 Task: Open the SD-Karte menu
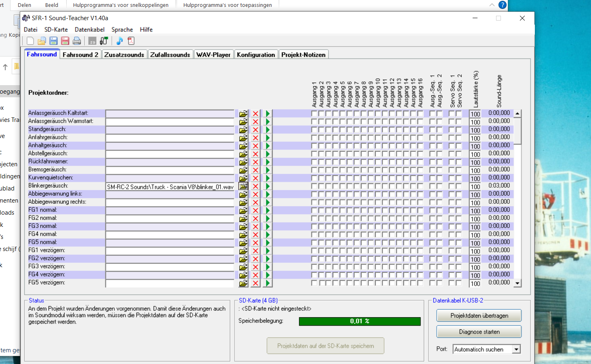(x=56, y=29)
